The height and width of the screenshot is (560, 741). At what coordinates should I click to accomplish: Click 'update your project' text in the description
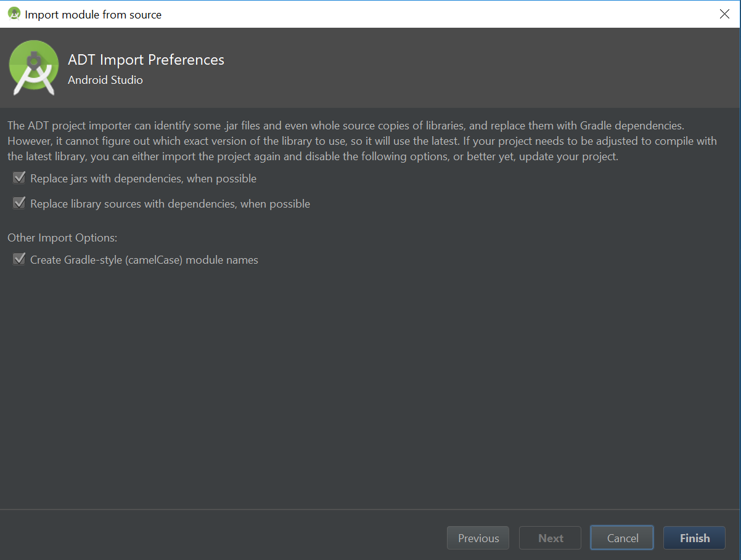click(568, 156)
